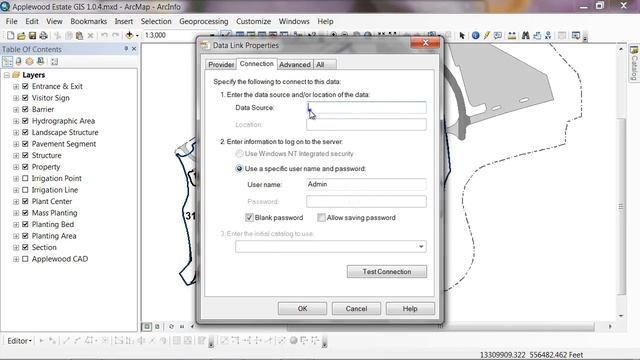This screenshot has width=640, height=360.
Task: Click the Test Connection button
Action: [x=387, y=271]
